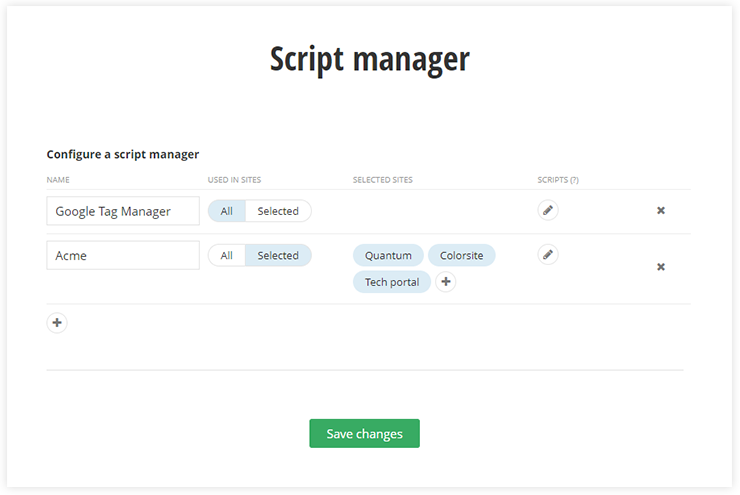Edit scripts for the Acme manager
This screenshot has height=495, width=740.
point(547,254)
